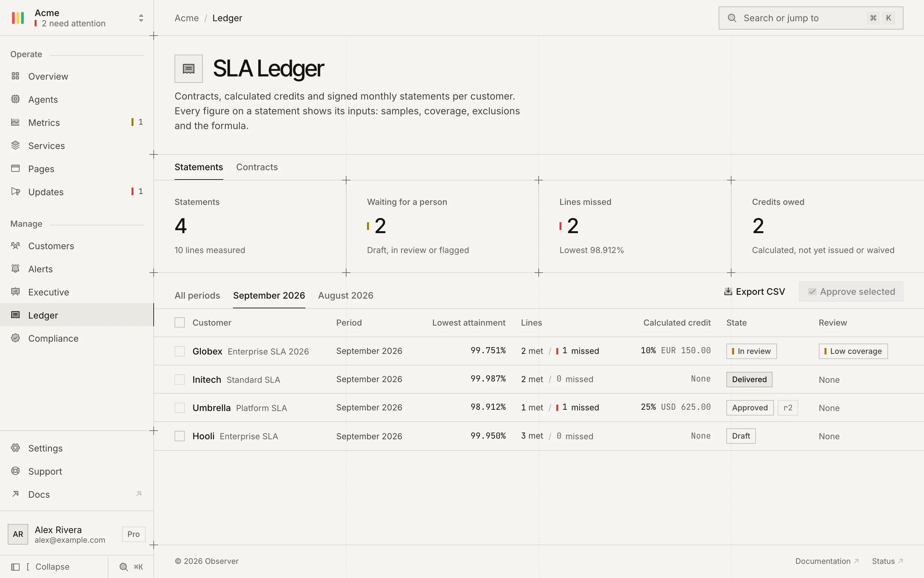924x578 pixels.
Task: Click the Acme breadcrumb link
Action: click(x=186, y=18)
